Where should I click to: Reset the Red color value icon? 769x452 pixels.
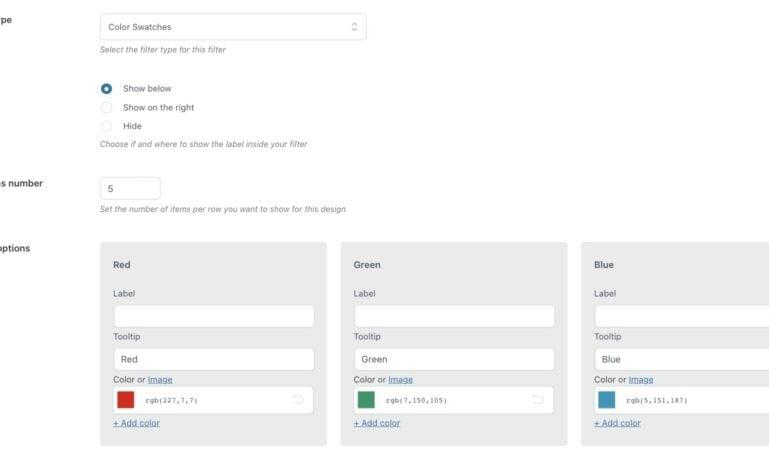click(x=298, y=400)
